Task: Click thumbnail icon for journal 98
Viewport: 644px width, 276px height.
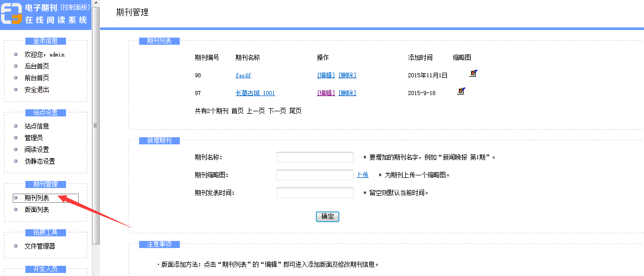Action: pyautogui.click(x=473, y=73)
